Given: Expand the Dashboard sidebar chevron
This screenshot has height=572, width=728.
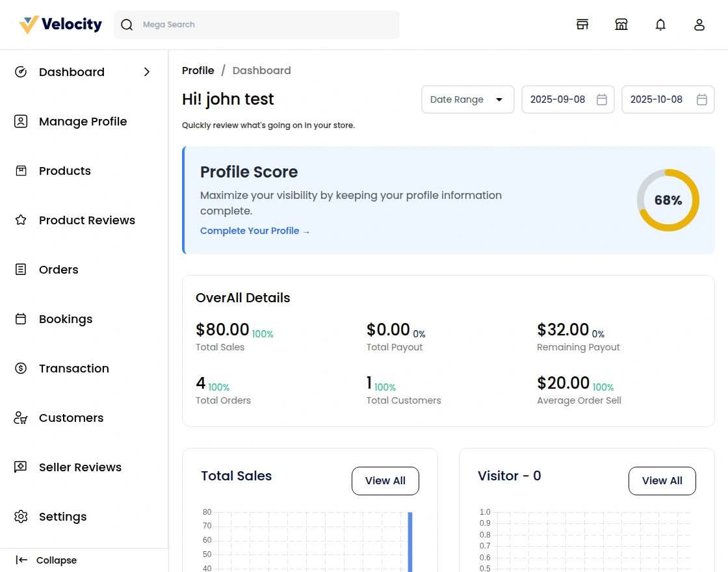Looking at the screenshot, I should (x=147, y=72).
